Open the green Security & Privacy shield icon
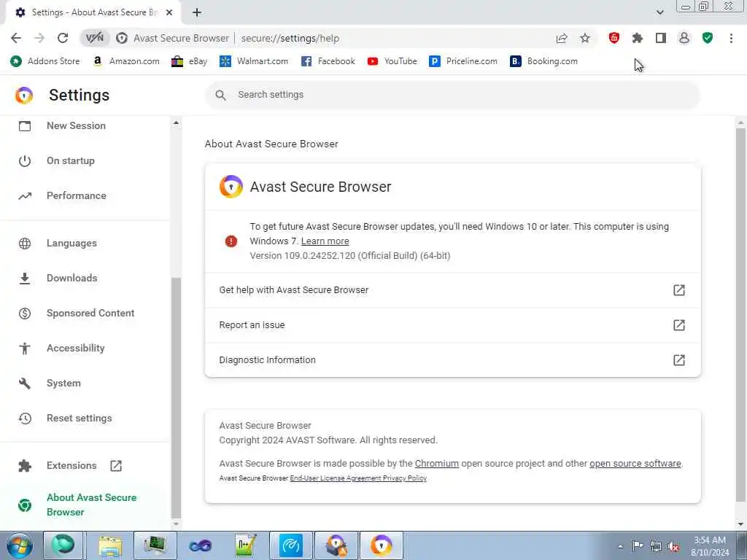This screenshot has height=560, width=747. coord(708,38)
